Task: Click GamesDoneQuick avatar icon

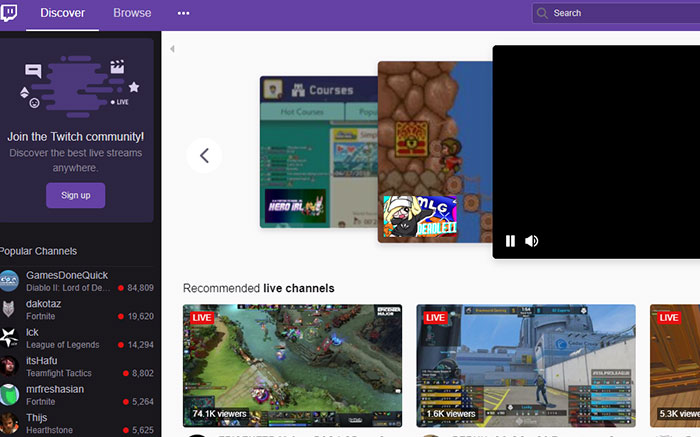Action: tap(8, 281)
